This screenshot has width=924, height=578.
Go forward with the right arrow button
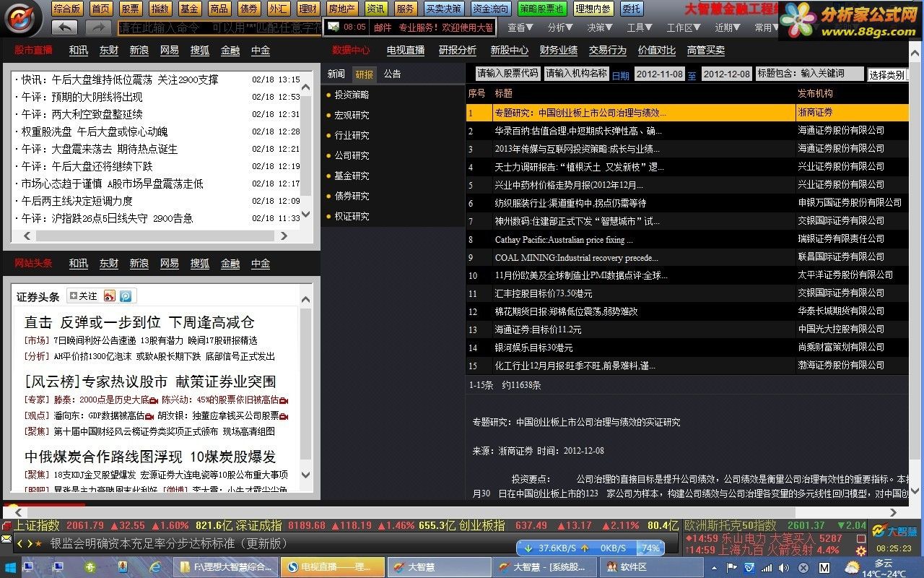click(98, 27)
